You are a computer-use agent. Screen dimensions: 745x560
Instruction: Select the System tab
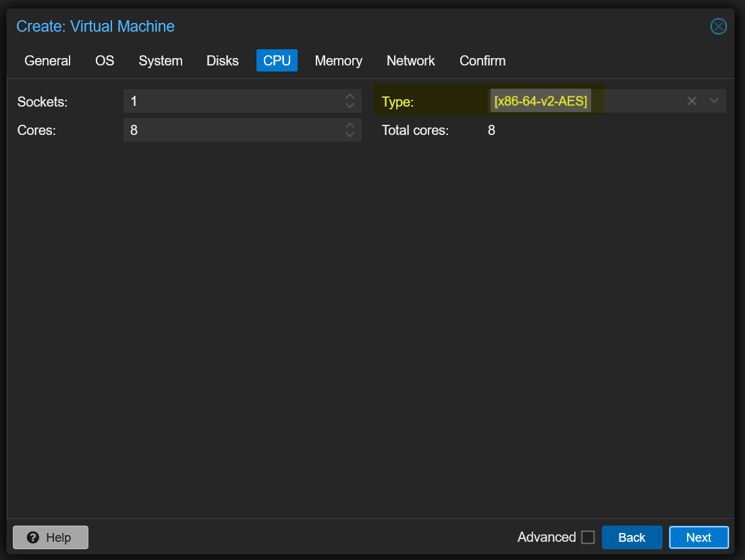pos(161,61)
